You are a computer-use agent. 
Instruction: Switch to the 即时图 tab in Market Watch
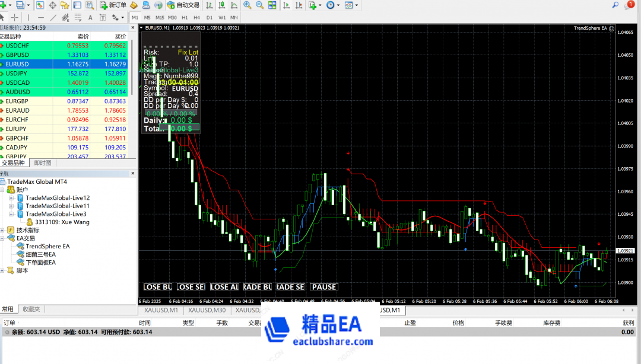(x=42, y=163)
